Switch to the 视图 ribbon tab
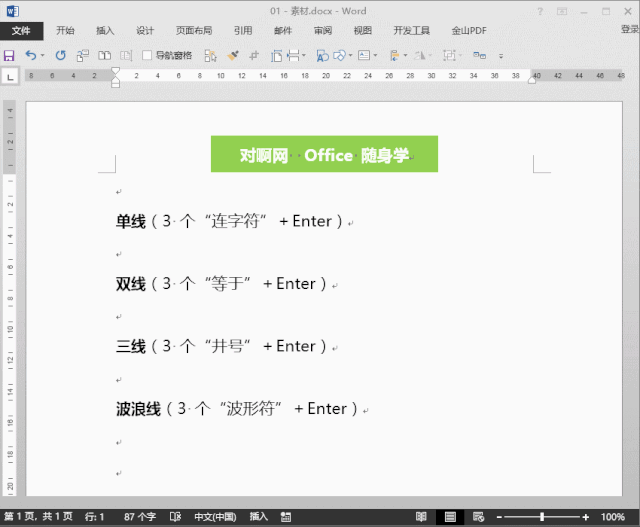Screen dimensions: 640x527 [363, 31]
